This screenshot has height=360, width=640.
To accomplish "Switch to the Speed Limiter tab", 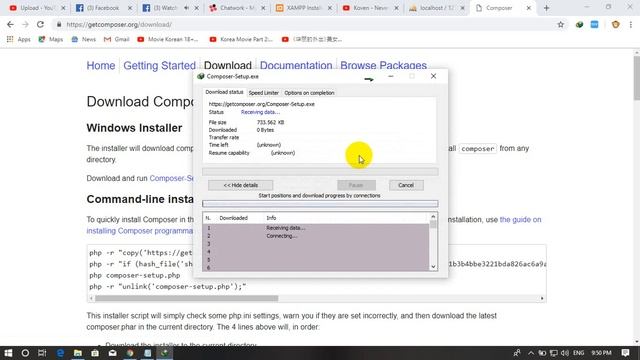I will [263, 93].
